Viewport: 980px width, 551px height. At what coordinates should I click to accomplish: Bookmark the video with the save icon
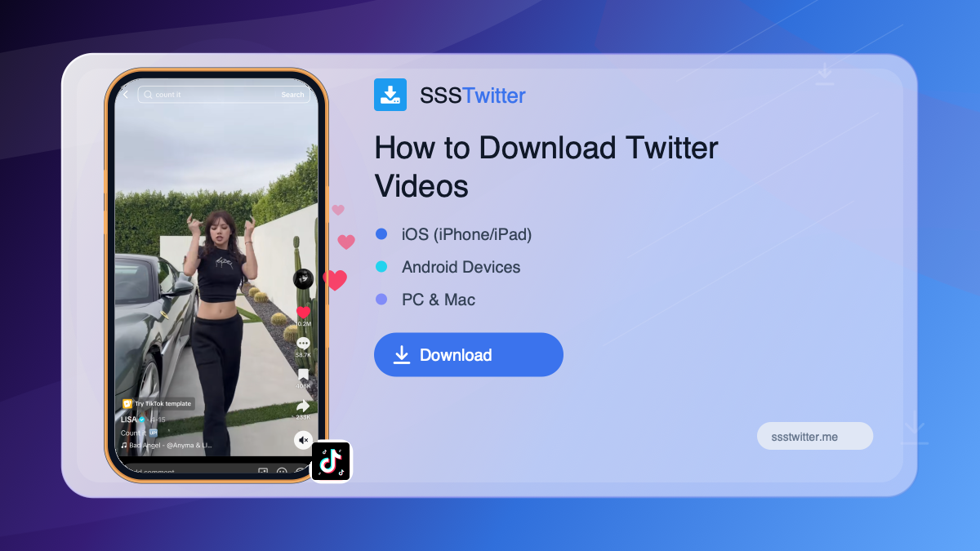[303, 375]
